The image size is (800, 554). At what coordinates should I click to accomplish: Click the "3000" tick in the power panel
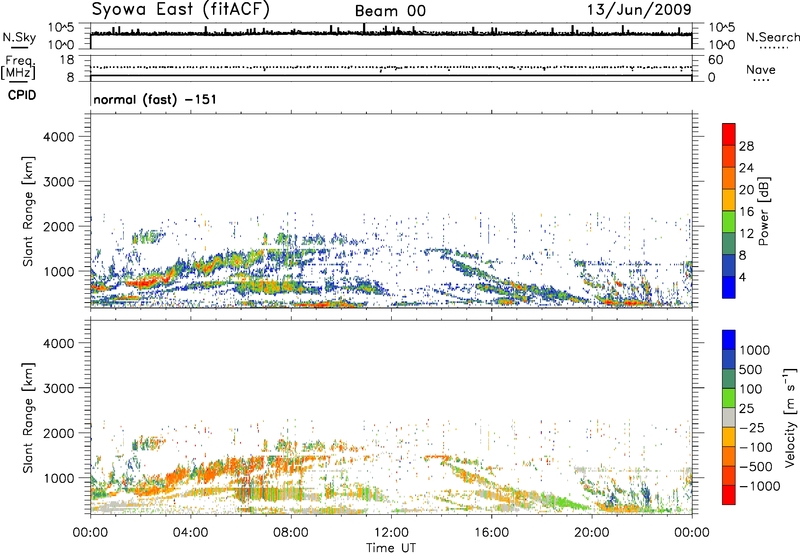click(59, 182)
